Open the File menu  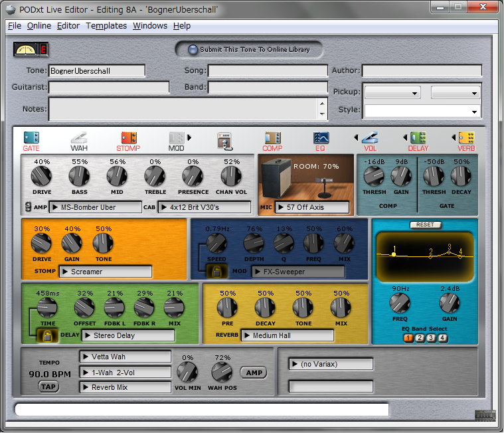click(15, 26)
